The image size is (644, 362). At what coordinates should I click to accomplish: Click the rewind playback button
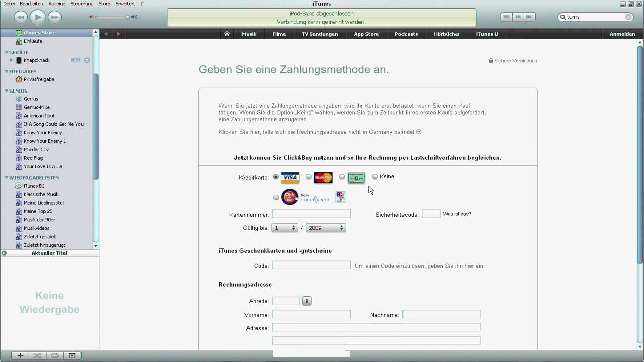[x=20, y=17]
